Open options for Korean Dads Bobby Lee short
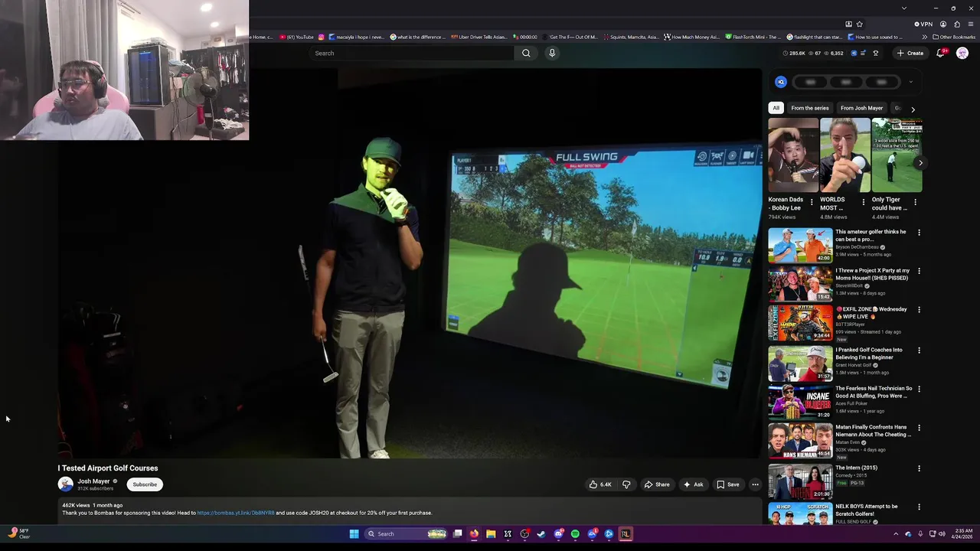980x551 pixels. click(812, 203)
